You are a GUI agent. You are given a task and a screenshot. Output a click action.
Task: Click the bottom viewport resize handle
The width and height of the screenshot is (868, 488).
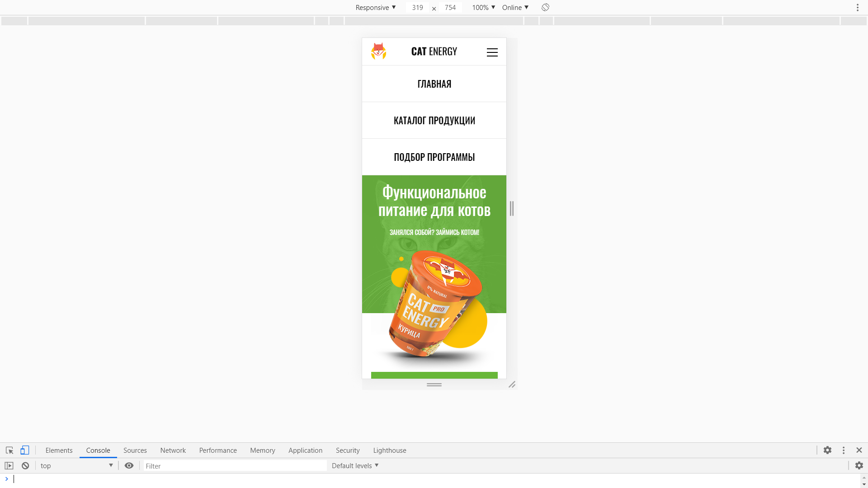(x=434, y=385)
